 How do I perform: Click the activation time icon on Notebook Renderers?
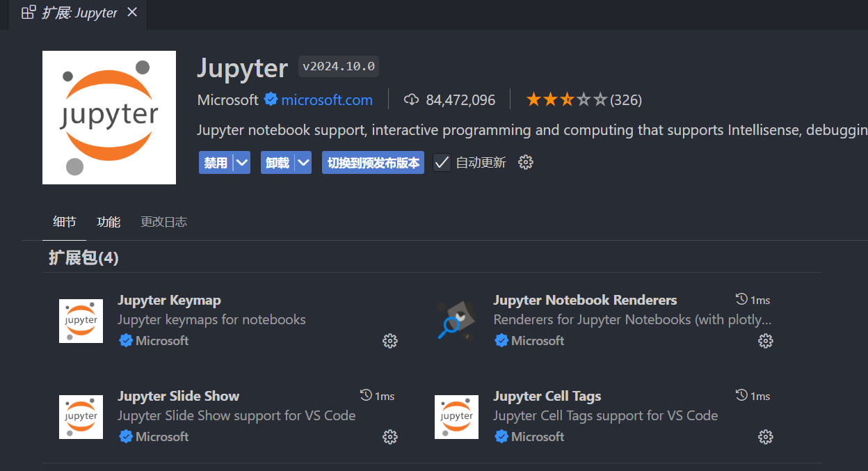click(x=741, y=299)
